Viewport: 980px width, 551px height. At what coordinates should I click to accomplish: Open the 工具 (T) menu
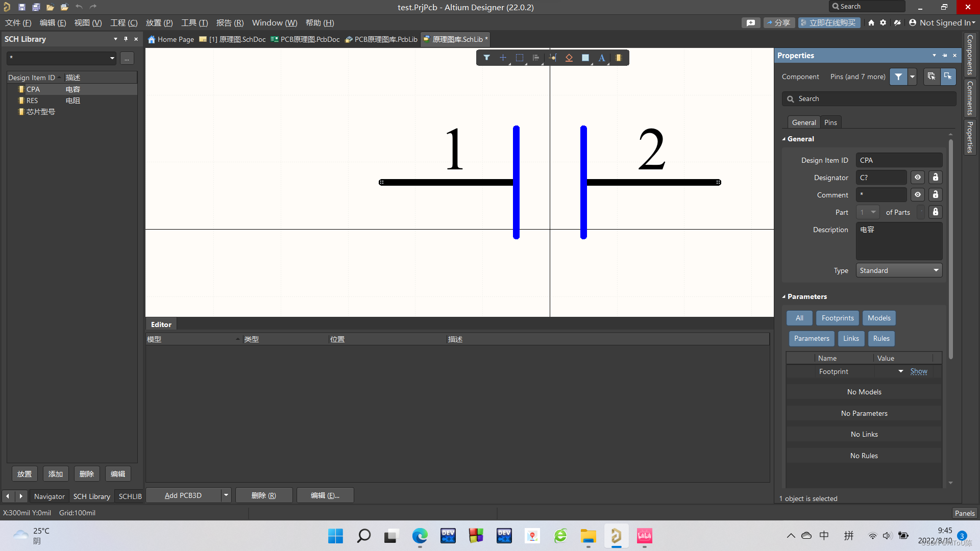(194, 23)
